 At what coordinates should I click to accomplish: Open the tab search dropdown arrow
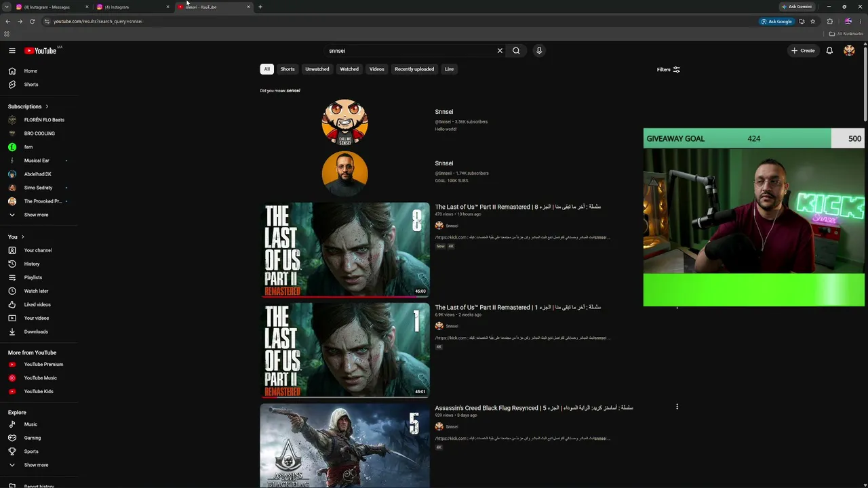click(7, 7)
